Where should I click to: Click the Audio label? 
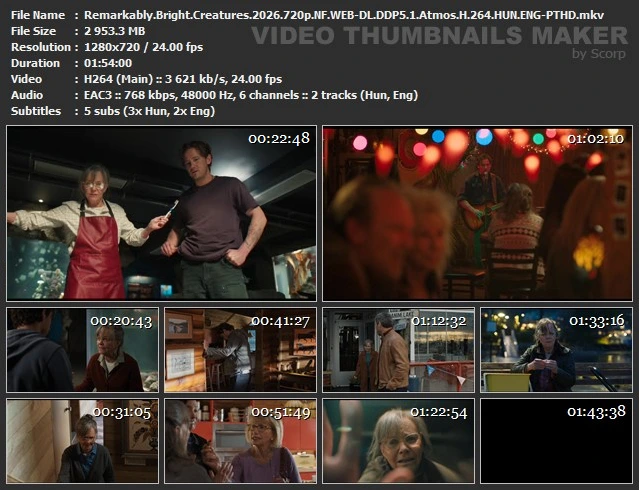[x=27, y=95]
